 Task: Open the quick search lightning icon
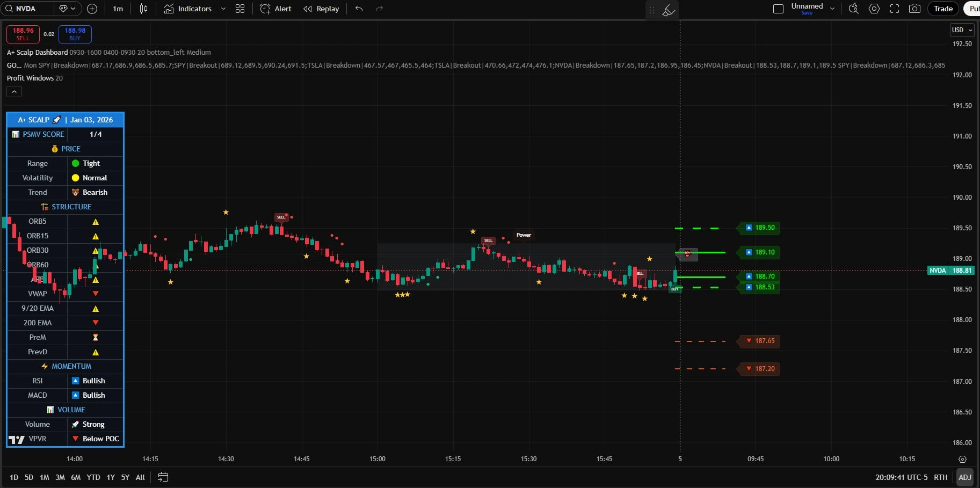tap(853, 9)
